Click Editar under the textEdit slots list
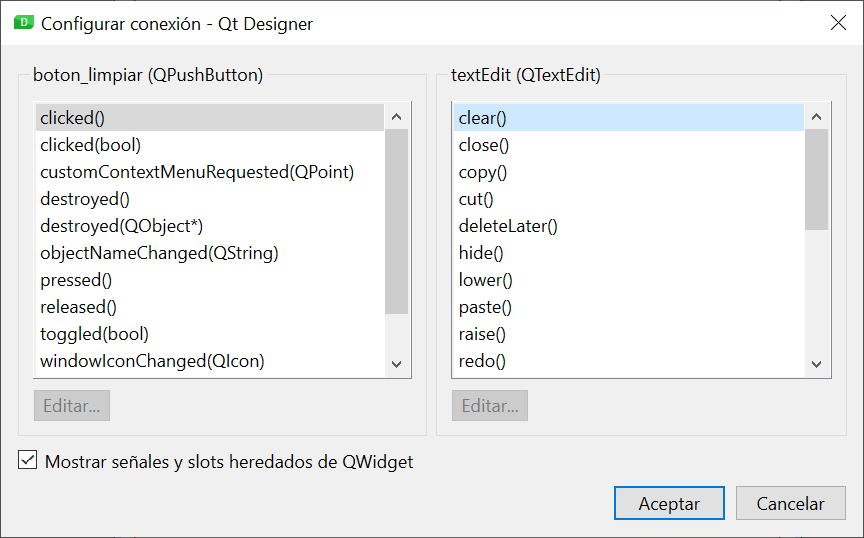This screenshot has width=864, height=538. [490, 406]
